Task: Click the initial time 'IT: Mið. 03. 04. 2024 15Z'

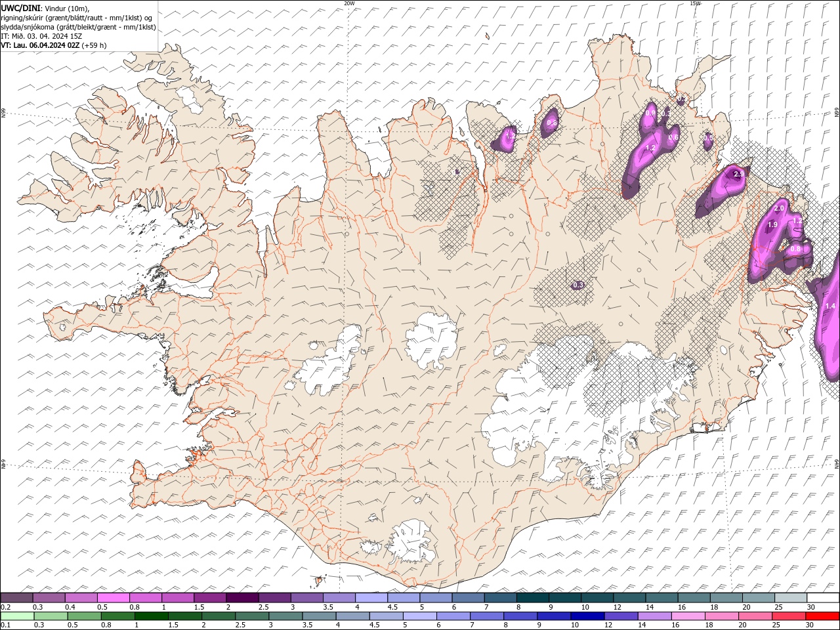Action: [x=41, y=36]
